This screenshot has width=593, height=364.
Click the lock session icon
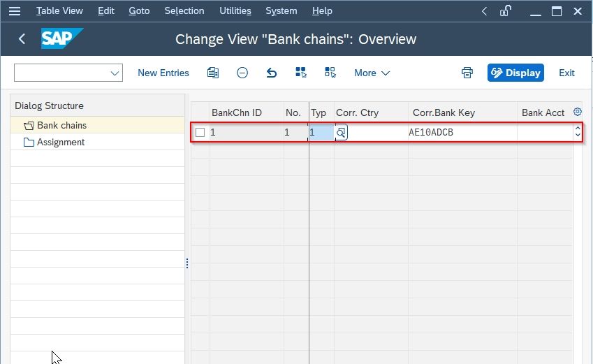coord(505,11)
